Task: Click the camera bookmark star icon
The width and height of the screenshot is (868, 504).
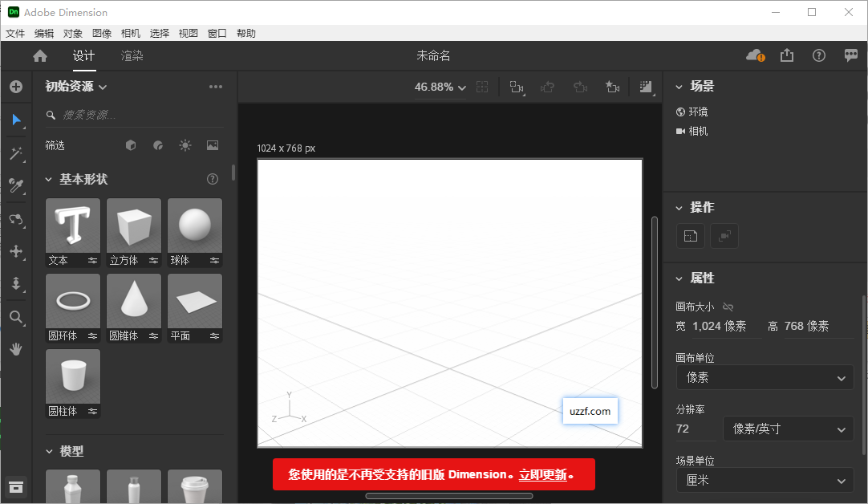Action: (x=613, y=87)
